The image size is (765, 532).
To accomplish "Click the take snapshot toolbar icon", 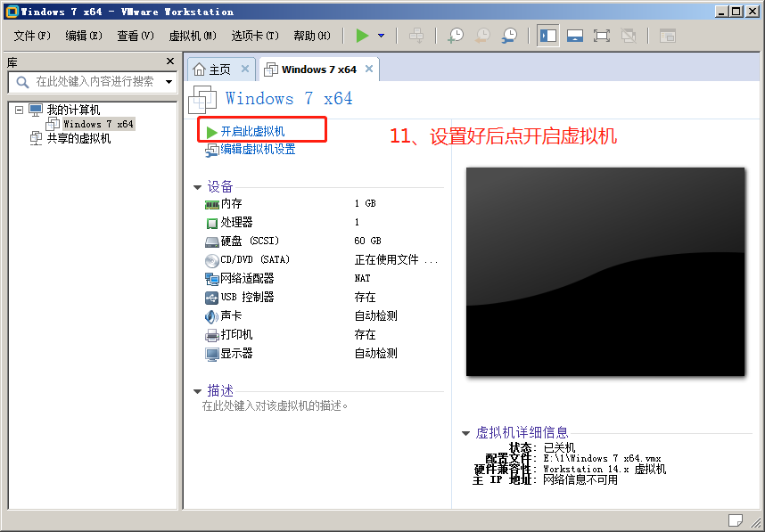I will 456,36.
